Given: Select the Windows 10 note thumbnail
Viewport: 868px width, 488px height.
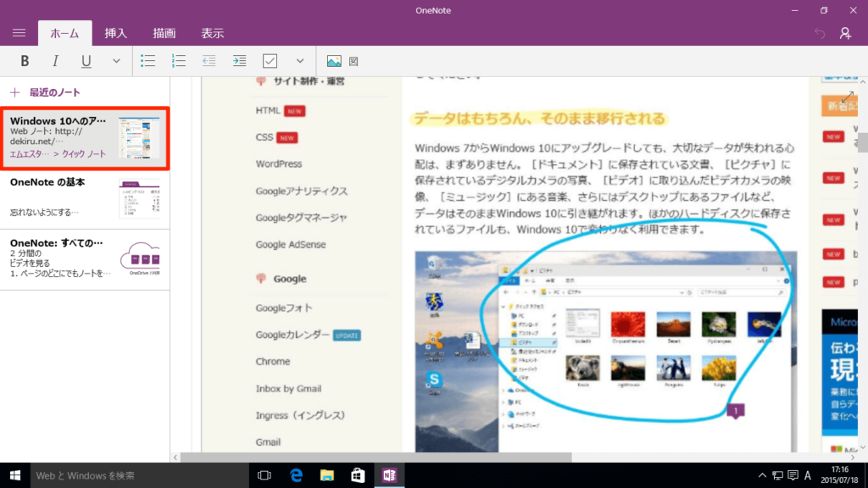Looking at the screenshot, I should tap(139, 138).
